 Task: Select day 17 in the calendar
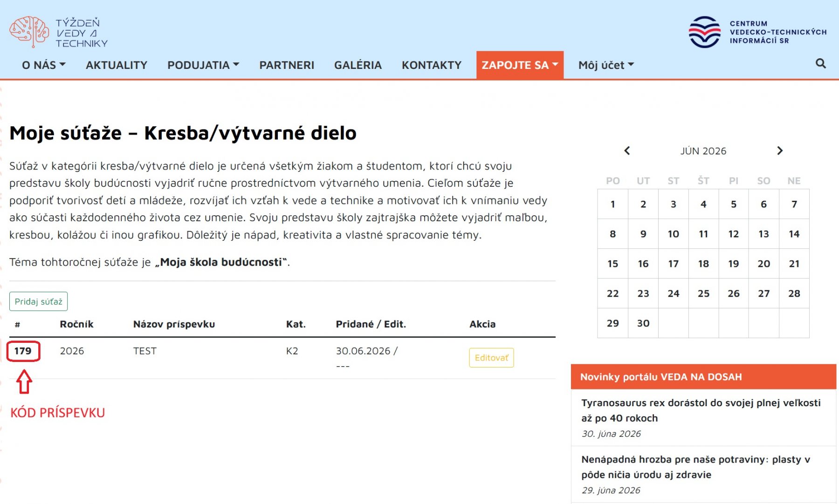pos(673,264)
